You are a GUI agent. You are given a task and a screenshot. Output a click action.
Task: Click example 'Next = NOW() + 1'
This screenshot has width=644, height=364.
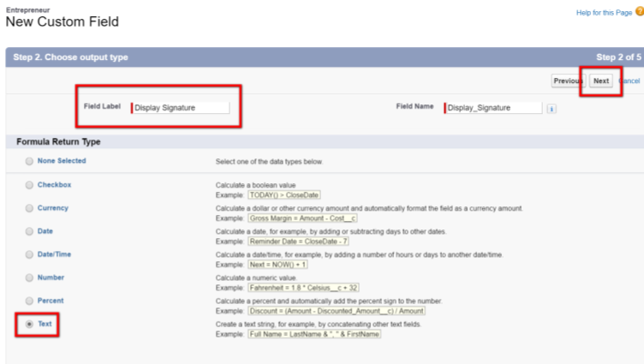tap(278, 265)
